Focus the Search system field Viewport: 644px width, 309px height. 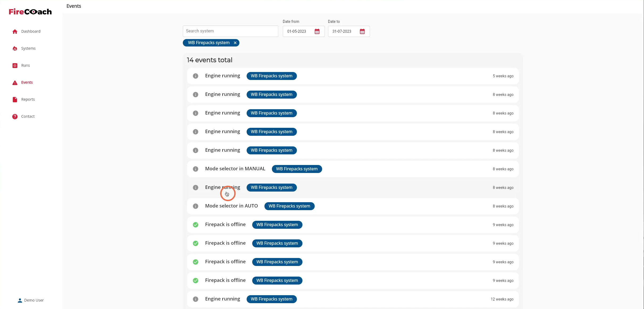point(231,31)
